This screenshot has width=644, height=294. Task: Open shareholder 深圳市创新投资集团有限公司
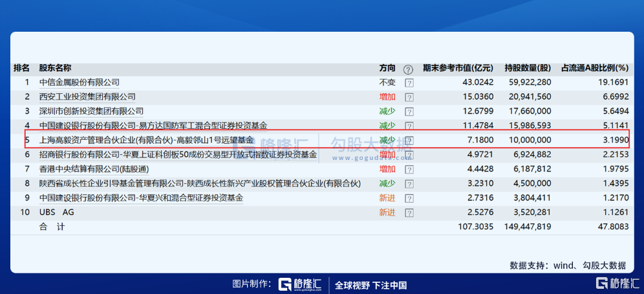[x=91, y=111]
